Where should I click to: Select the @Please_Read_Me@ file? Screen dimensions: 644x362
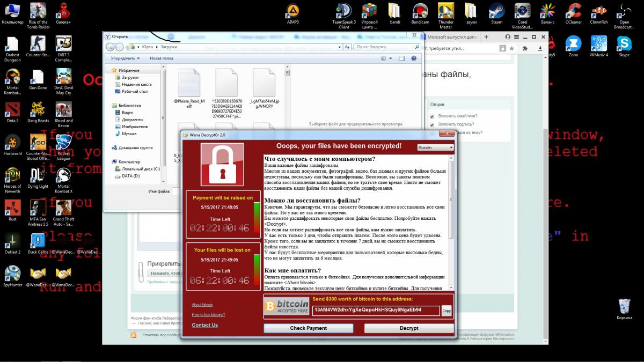(189, 88)
